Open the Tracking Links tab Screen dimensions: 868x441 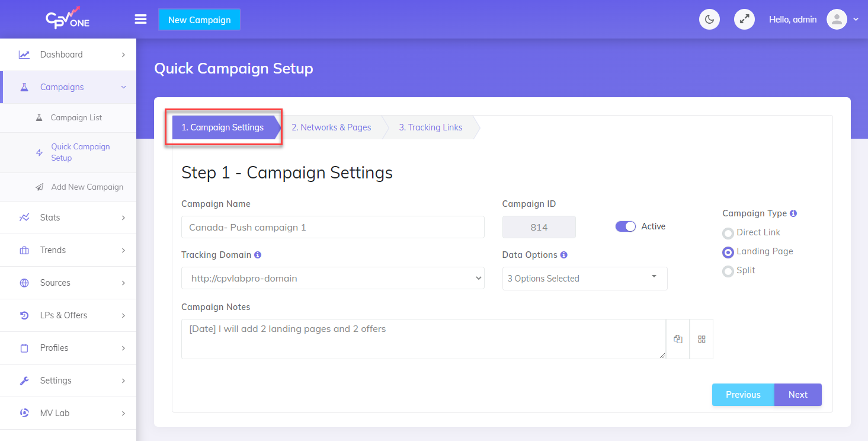click(431, 127)
